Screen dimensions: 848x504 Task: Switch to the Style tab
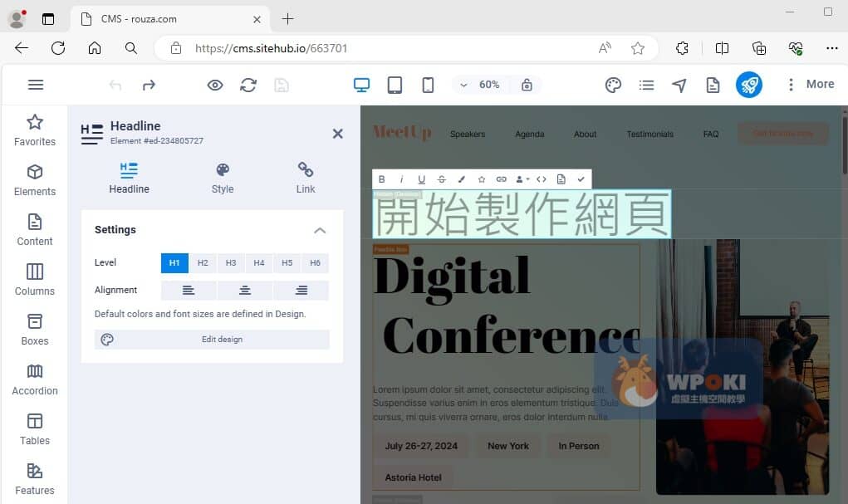click(223, 178)
